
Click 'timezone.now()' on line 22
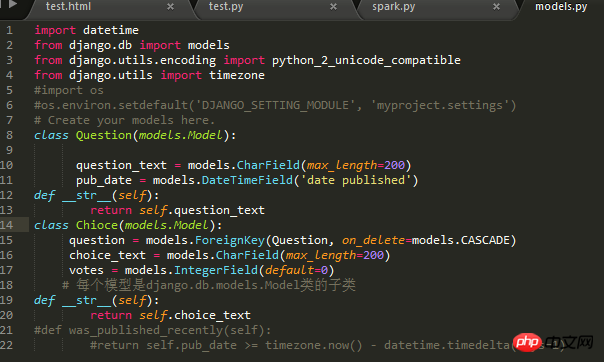tap(314, 345)
